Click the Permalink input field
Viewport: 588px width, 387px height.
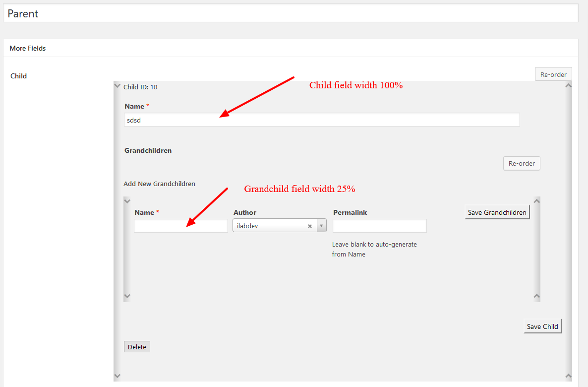379,226
